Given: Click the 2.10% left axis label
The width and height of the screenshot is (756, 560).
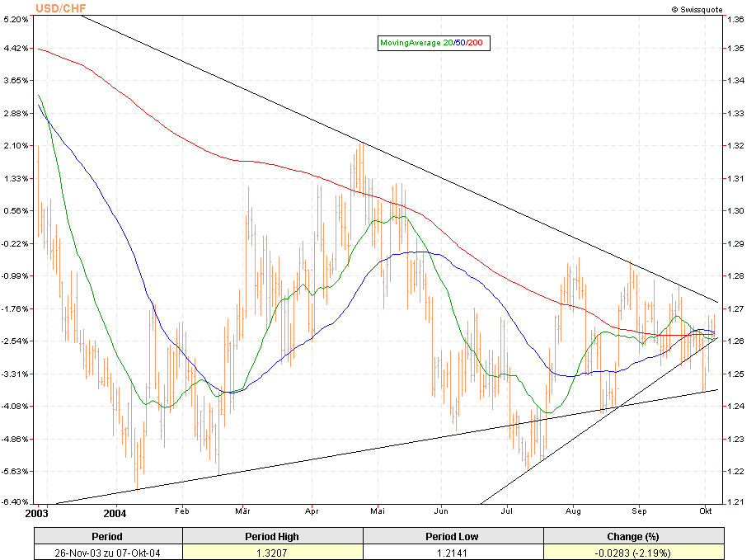Looking at the screenshot, I should click(16, 146).
